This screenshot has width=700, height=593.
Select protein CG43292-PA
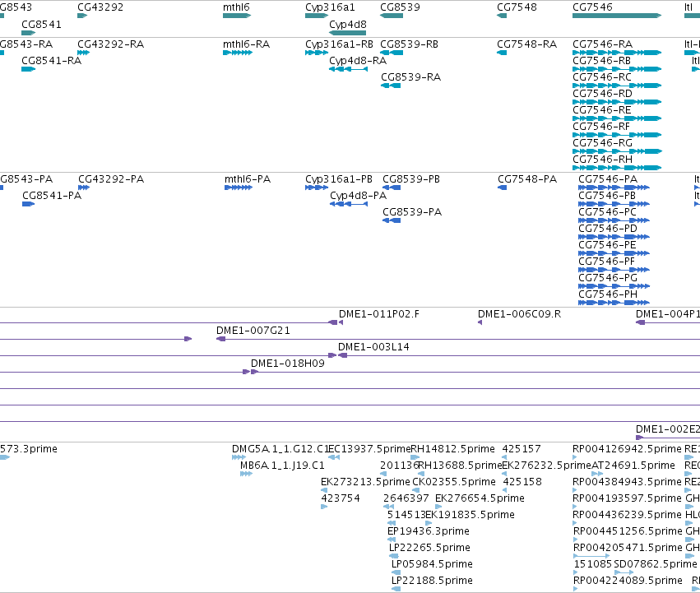[x=111, y=179]
